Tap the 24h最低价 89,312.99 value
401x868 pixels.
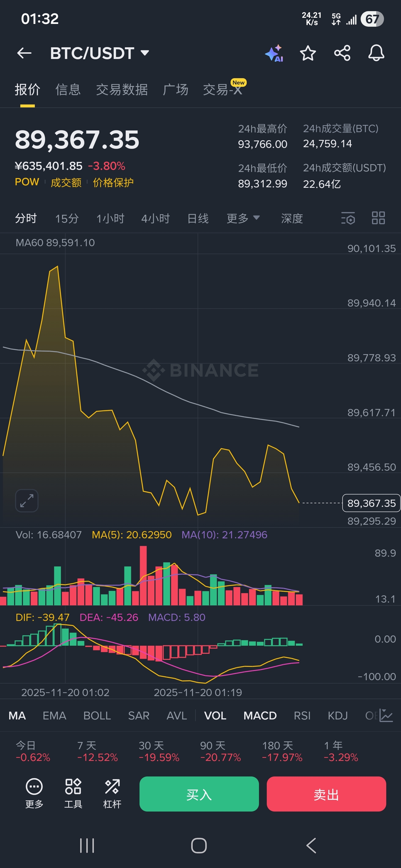point(262,184)
